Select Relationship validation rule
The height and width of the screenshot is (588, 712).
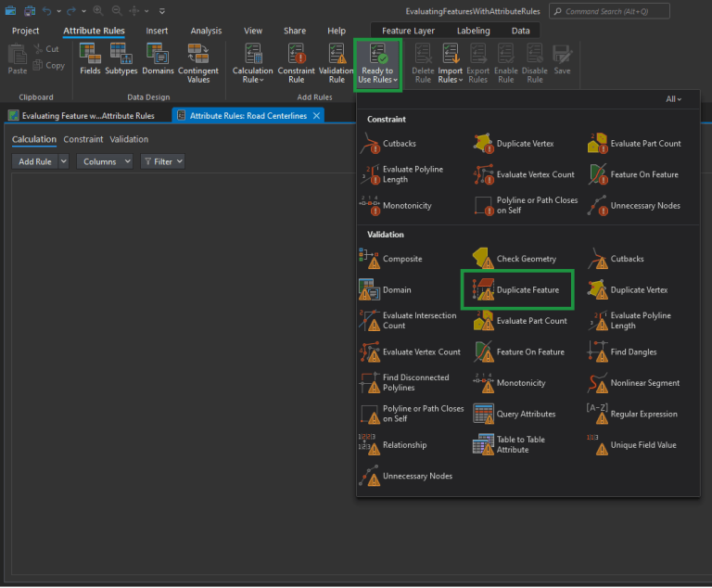393,445
